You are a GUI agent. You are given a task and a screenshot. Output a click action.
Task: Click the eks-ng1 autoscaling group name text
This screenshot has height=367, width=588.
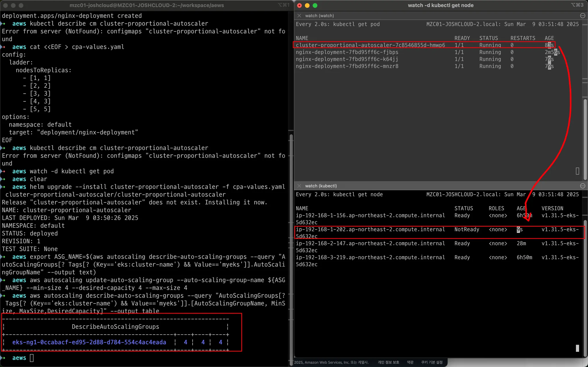[x=89, y=342]
